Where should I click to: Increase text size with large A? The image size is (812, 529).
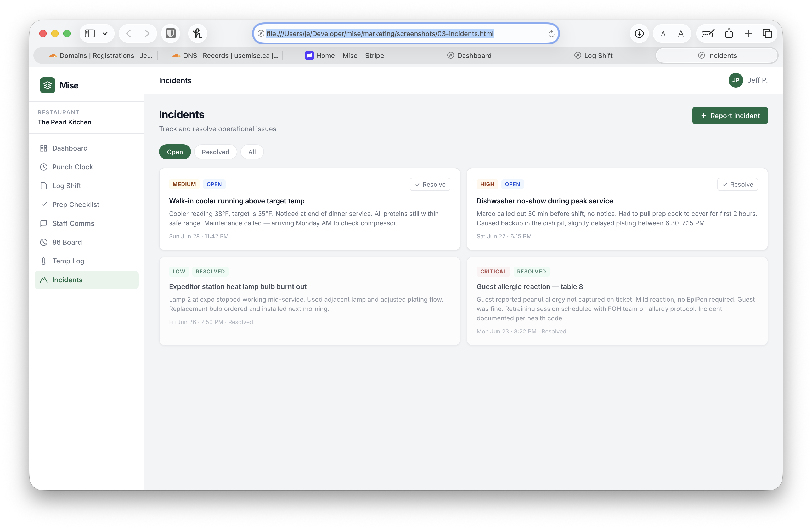pos(681,33)
